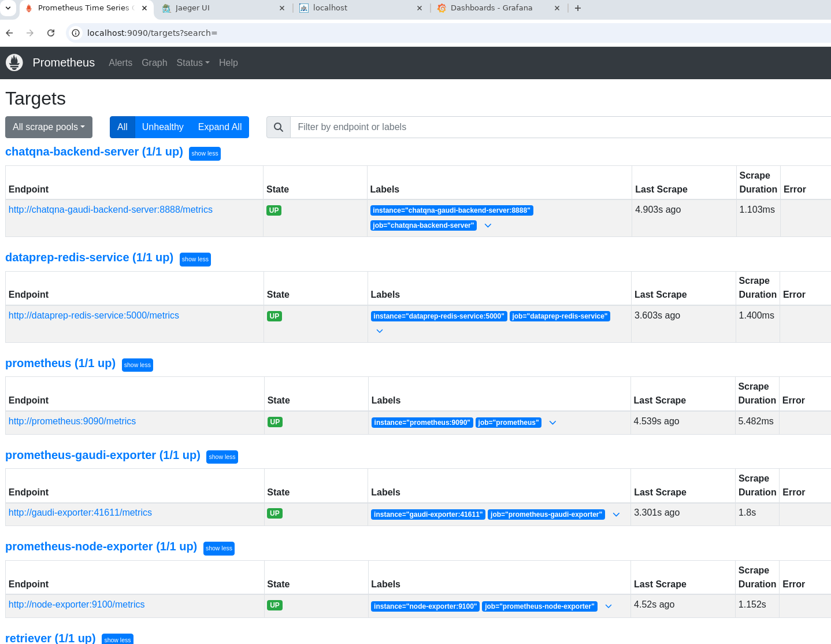Open prometheus:9090/metrics endpoint link

[72, 421]
